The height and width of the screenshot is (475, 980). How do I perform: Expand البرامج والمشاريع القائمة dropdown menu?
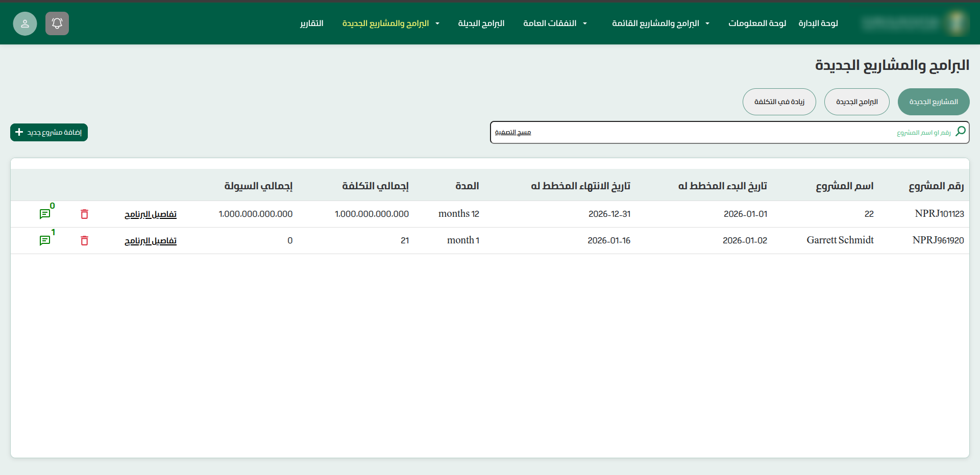[x=707, y=23]
